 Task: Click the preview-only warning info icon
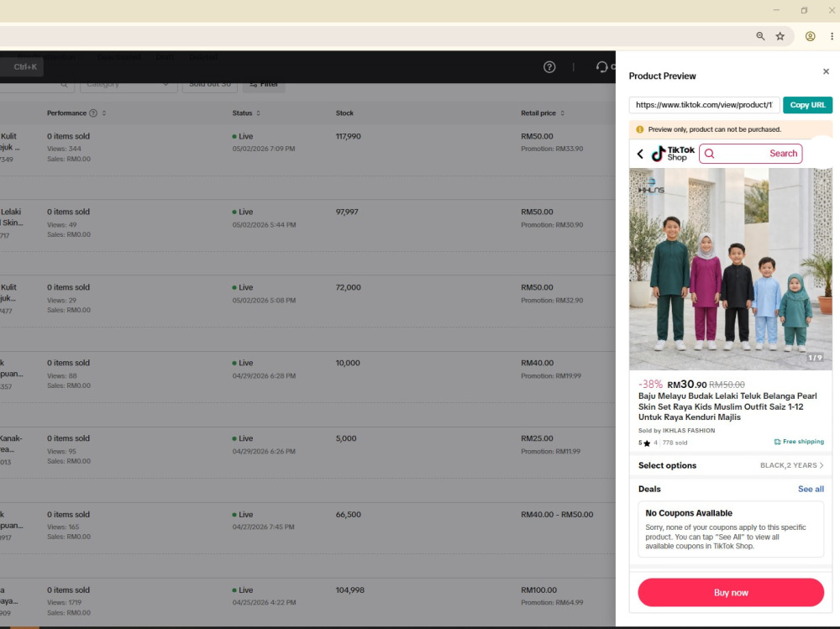point(639,129)
